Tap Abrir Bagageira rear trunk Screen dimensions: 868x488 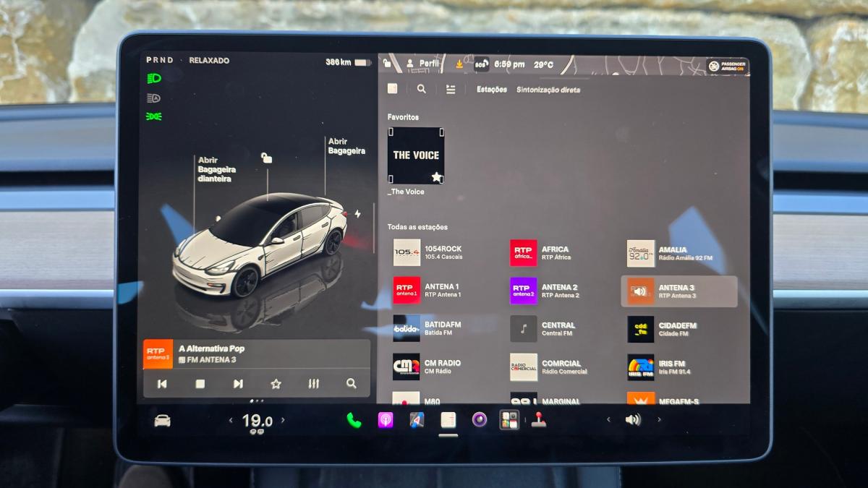click(x=346, y=146)
